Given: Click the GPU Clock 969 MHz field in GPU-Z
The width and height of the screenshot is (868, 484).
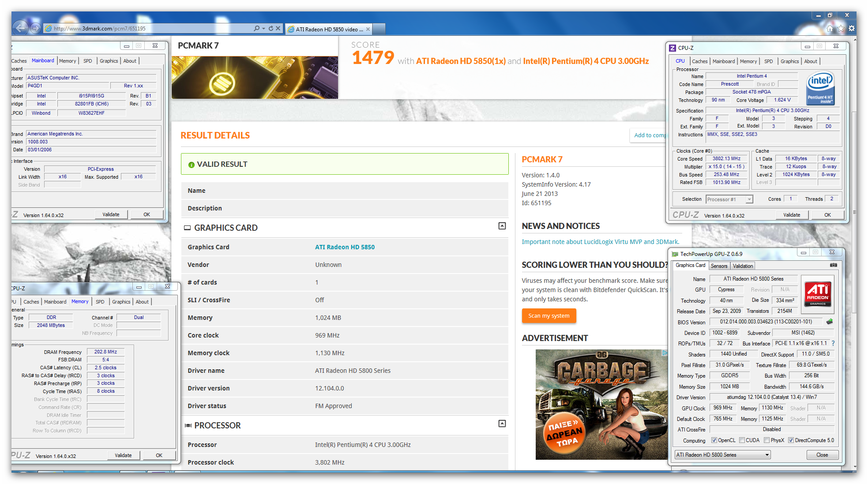Looking at the screenshot, I should (723, 408).
